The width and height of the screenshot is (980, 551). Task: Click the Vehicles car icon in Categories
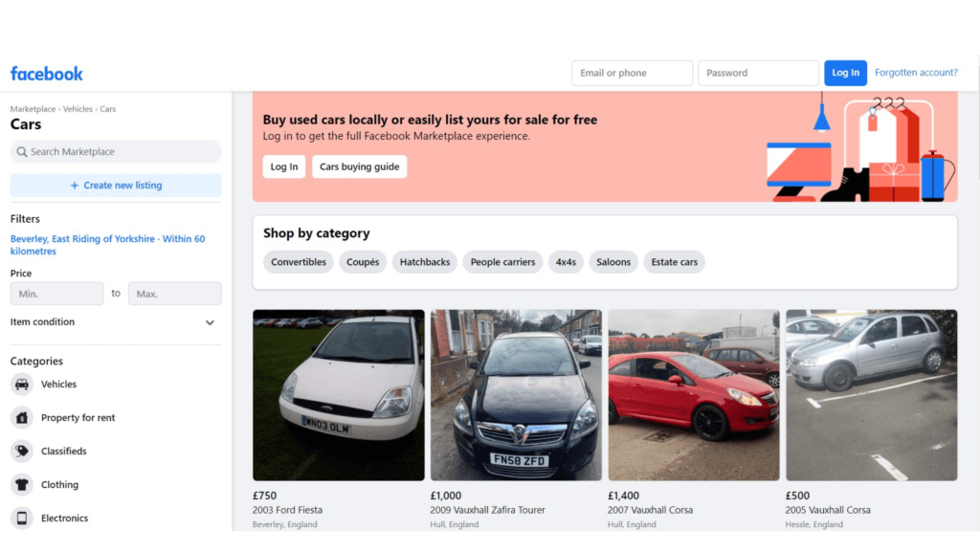(x=22, y=385)
